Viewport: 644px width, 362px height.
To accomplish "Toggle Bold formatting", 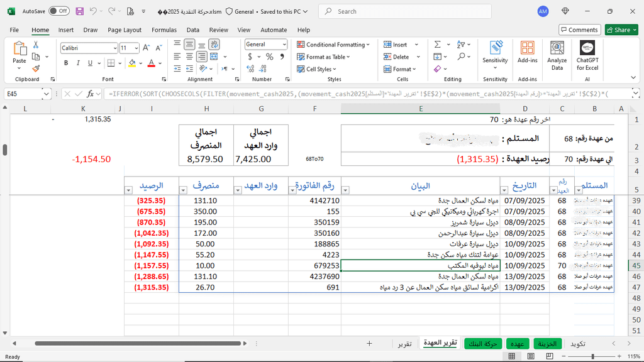I will pos(66,63).
